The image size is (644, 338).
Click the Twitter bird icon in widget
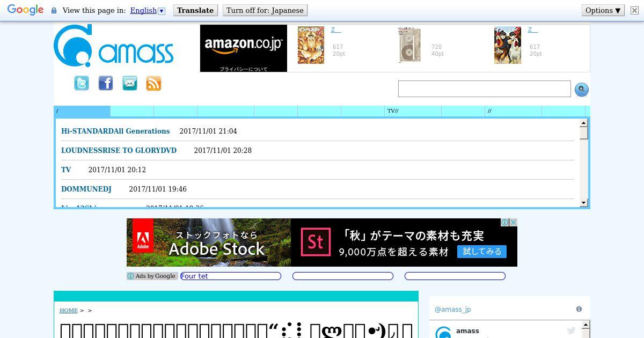(x=571, y=331)
